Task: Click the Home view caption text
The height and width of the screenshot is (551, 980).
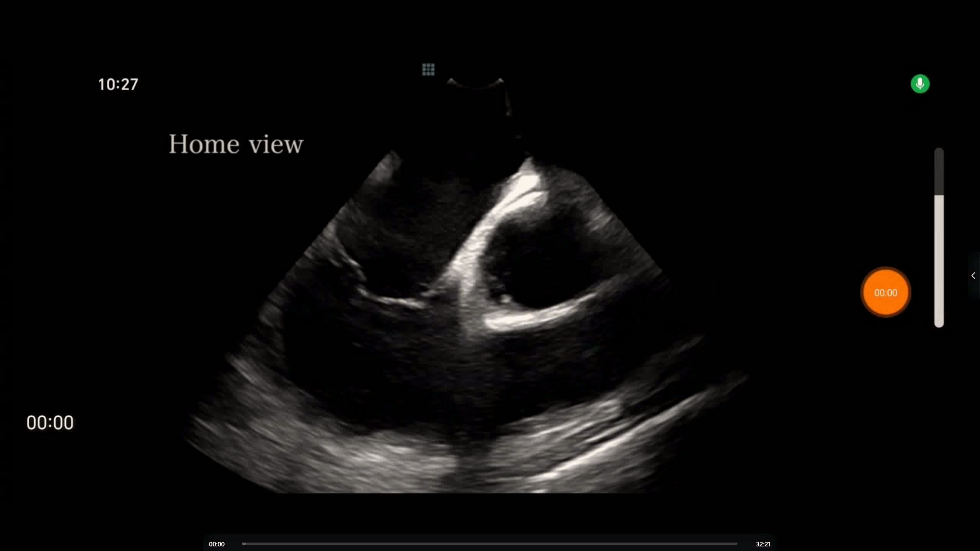Action: [x=236, y=144]
